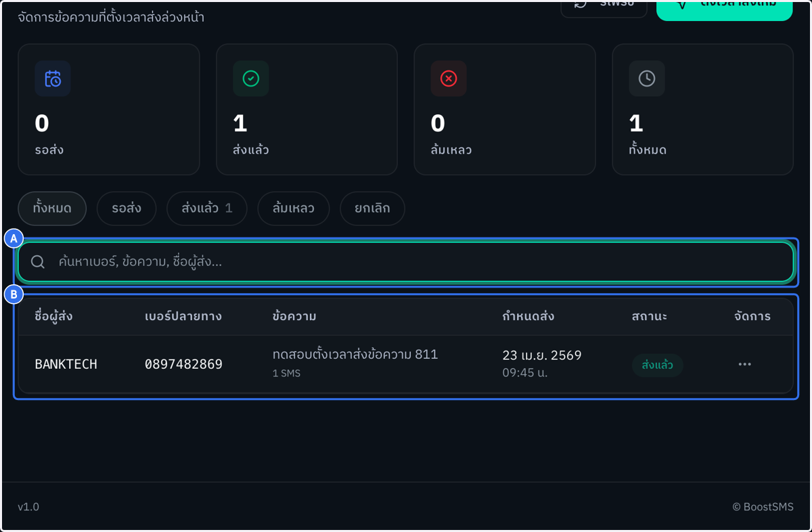Click the v1.0 version text in footer

(28, 507)
